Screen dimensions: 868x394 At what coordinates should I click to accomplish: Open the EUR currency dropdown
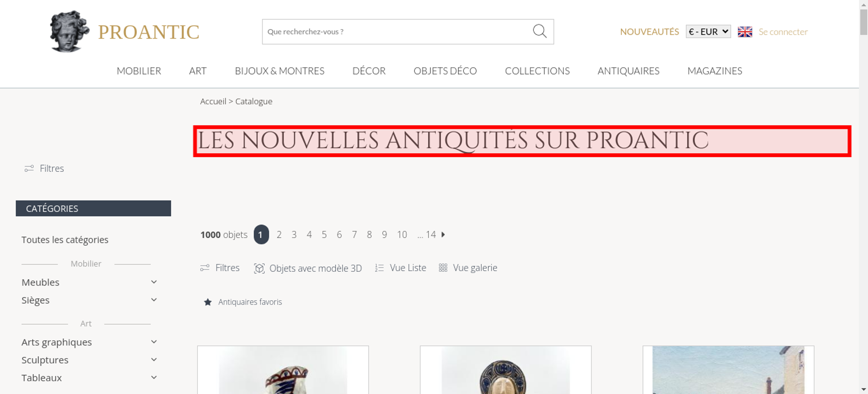click(708, 32)
